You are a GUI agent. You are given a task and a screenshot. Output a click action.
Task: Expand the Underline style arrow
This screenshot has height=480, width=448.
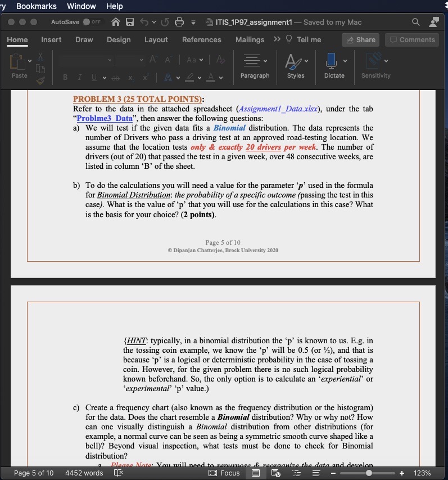(105, 78)
